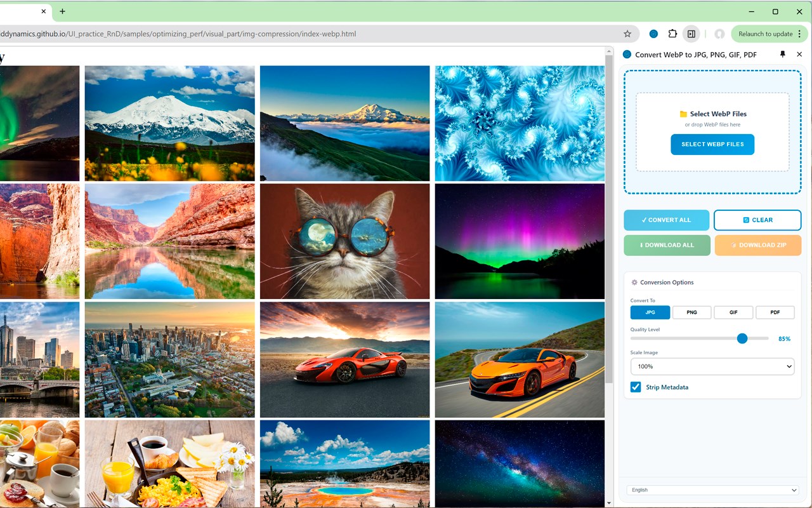Click the drop WebP files zone
The image size is (812, 508).
pos(712,132)
